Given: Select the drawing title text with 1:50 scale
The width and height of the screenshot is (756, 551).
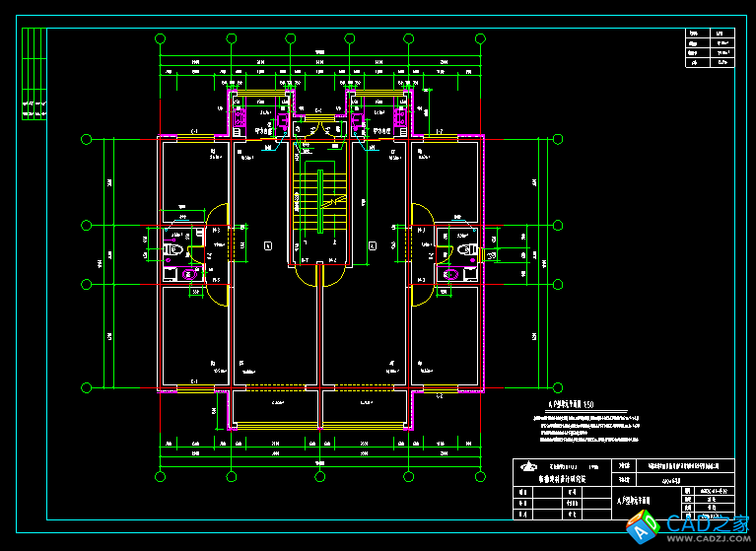Looking at the screenshot, I should pos(571,404).
